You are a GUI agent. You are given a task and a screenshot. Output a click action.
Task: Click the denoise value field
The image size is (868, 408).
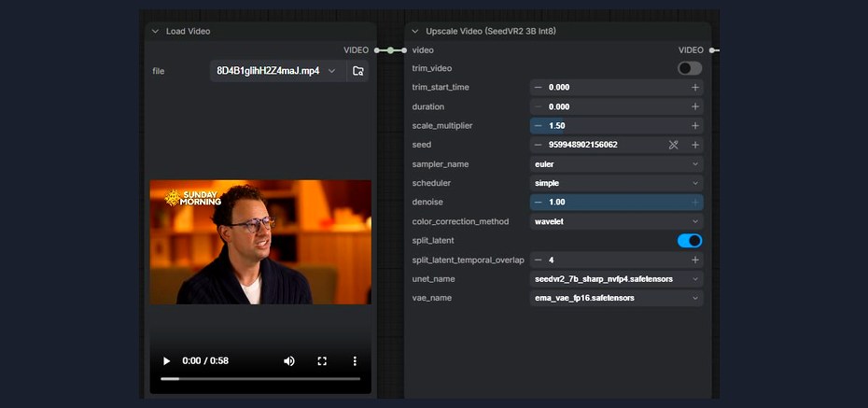tap(617, 202)
